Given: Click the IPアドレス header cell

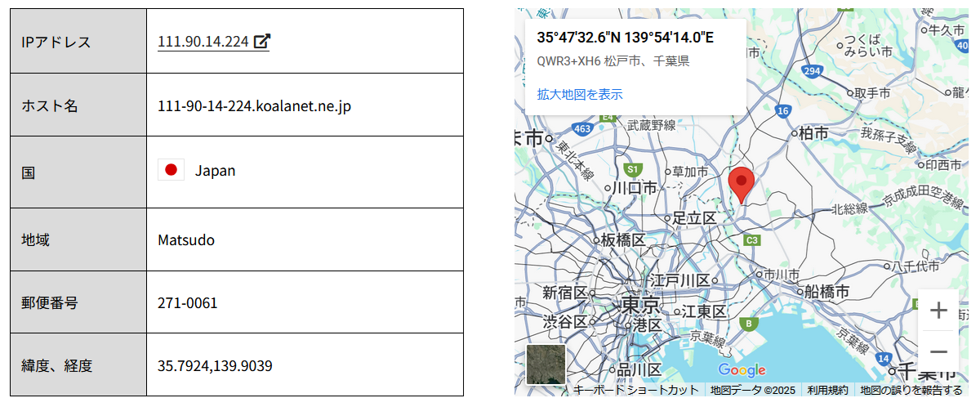Looking at the screenshot, I should tap(78, 42).
